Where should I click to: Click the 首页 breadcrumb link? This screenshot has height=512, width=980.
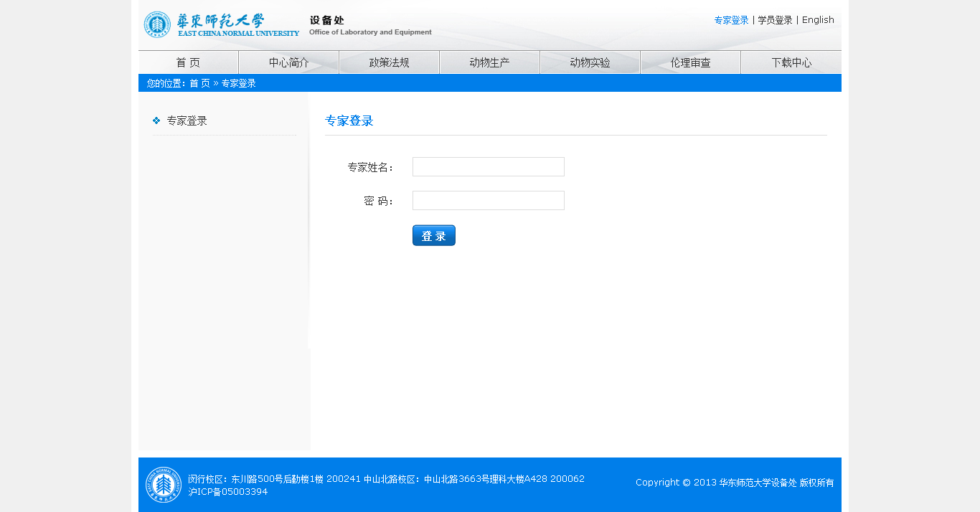coord(199,83)
